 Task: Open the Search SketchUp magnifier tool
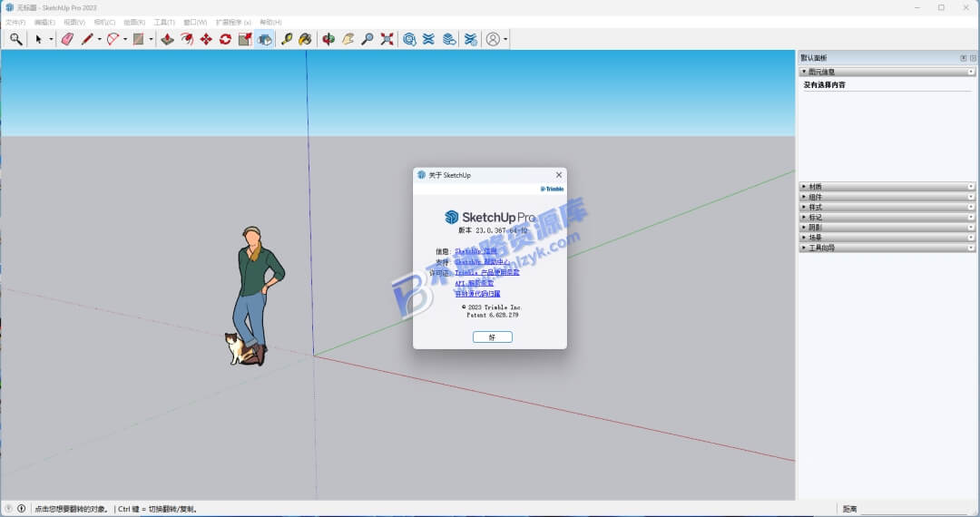(x=15, y=39)
